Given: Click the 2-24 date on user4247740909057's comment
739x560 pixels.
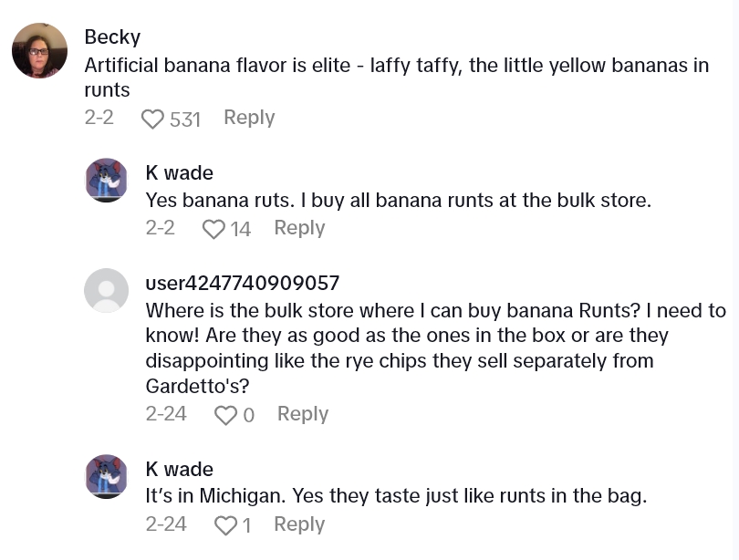Looking at the screenshot, I should point(166,414).
